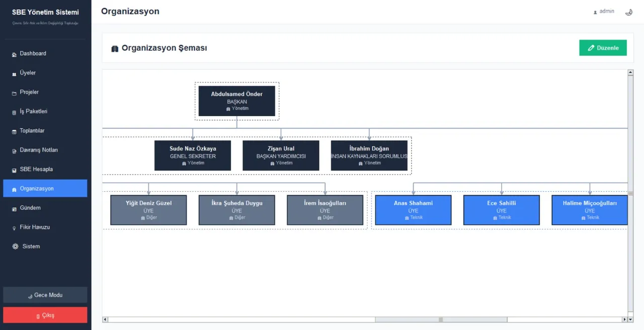Open Davranış Notları page
This screenshot has height=330, width=644.
(x=45, y=150)
